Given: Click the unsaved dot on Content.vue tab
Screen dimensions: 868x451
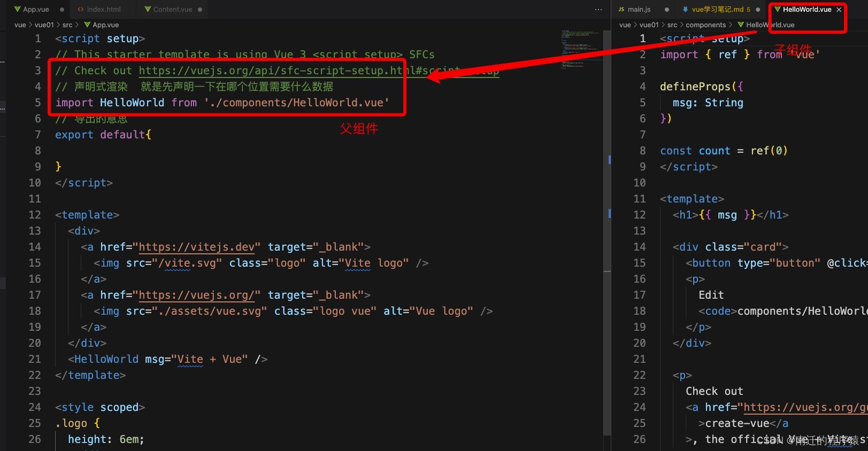Looking at the screenshot, I should pos(200,10).
